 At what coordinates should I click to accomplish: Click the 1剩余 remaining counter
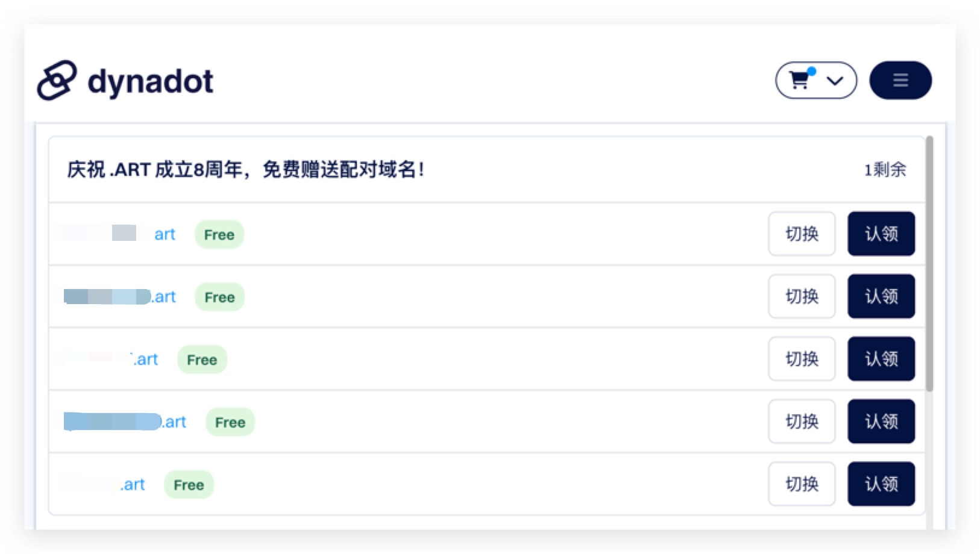(885, 170)
